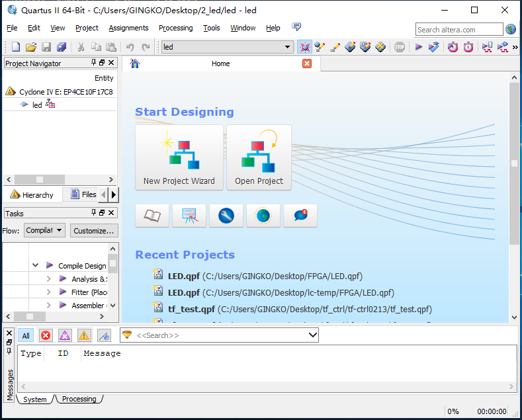Open the wrench Support icon on Home

click(226, 216)
